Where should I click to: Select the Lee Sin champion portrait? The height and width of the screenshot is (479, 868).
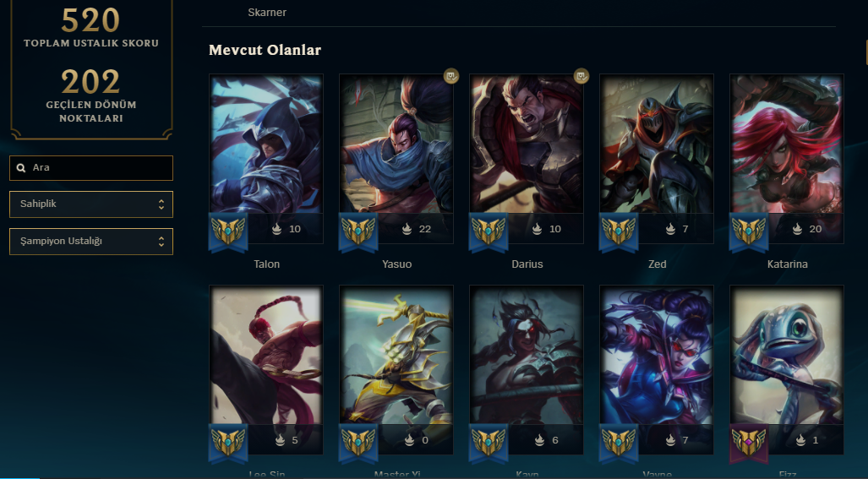[266, 355]
